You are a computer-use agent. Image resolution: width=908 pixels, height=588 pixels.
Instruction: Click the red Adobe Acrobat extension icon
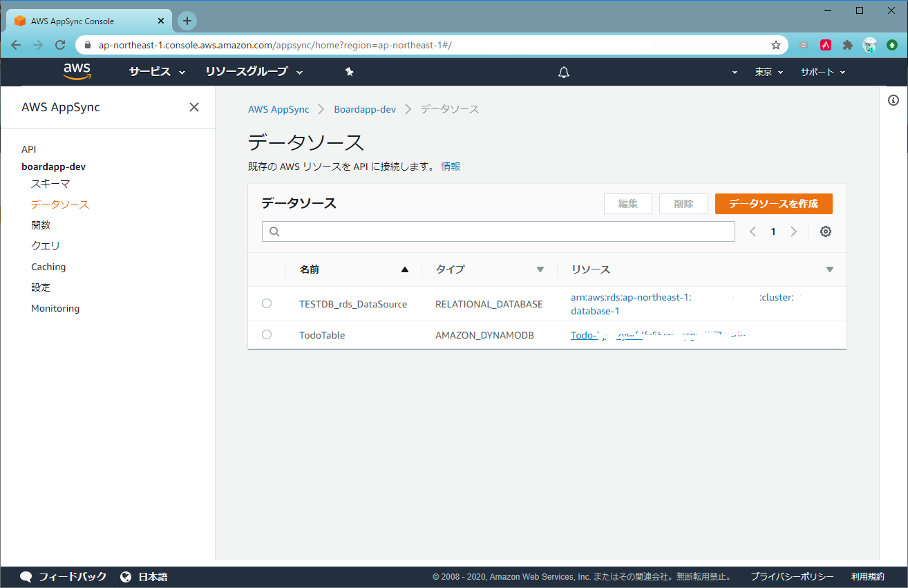pos(826,45)
